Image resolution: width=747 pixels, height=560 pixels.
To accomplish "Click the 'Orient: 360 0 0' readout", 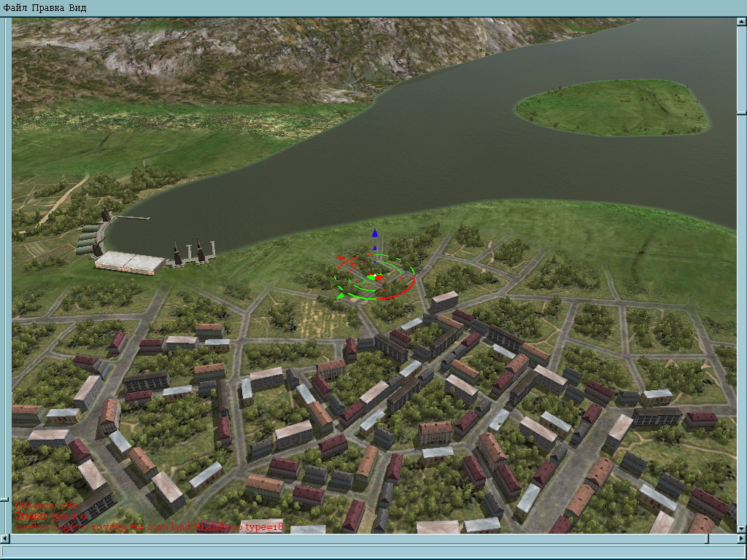I will 50,516.
